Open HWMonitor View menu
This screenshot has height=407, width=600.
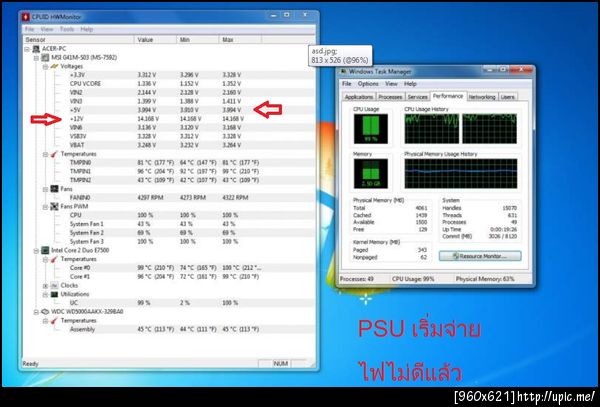pyautogui.click(x=47, y=29)
